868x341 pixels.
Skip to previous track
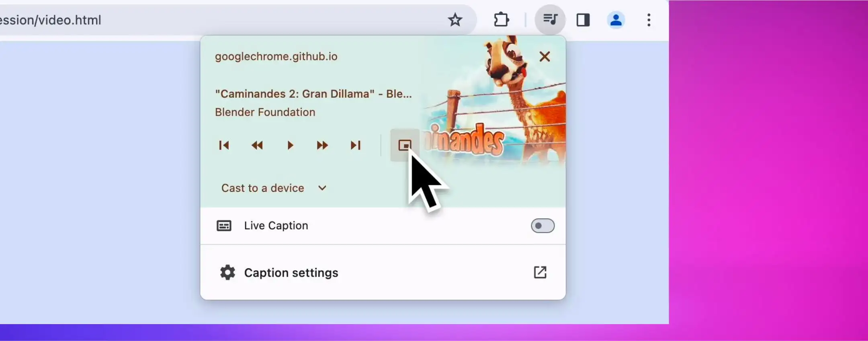coord(224,145)
